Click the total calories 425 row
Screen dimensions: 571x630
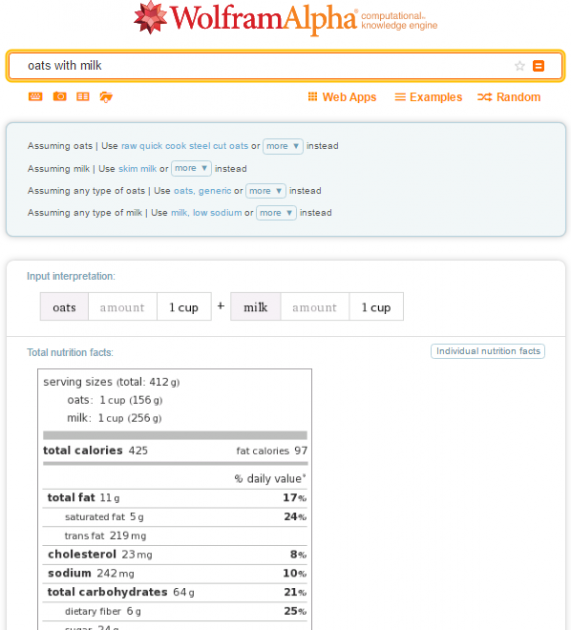pyautogui.click(x=96, y=450)
